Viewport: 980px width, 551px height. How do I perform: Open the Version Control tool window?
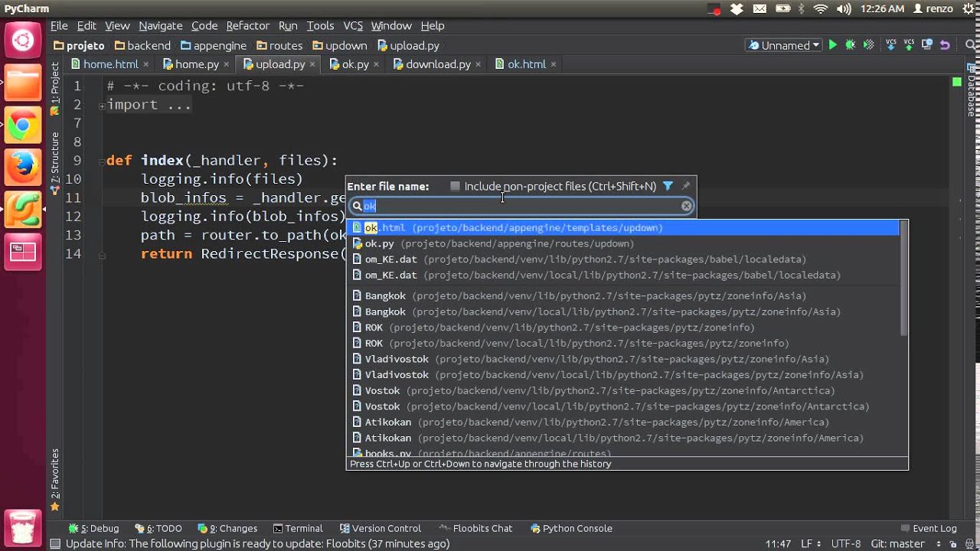pyautogui.click(x=380, y=528)
